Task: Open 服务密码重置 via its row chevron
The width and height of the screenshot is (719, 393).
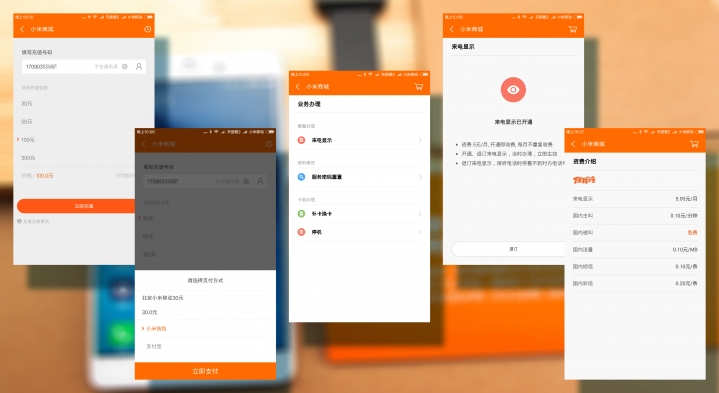Action: click(420, 177)
